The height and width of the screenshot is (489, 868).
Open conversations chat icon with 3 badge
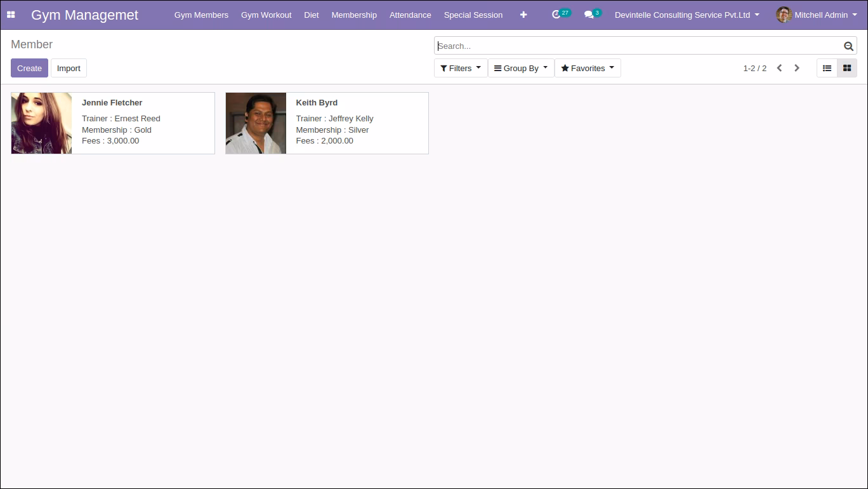(593, 14)
